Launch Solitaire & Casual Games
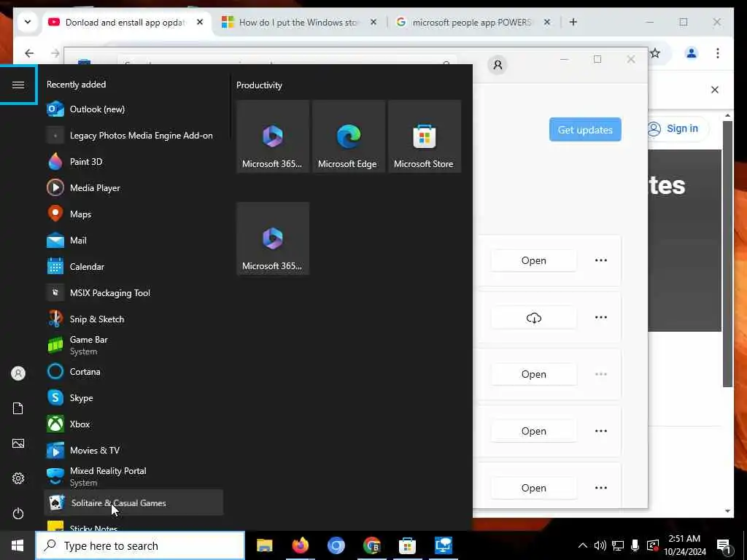747x560 pixels. (x=133, y=502)
